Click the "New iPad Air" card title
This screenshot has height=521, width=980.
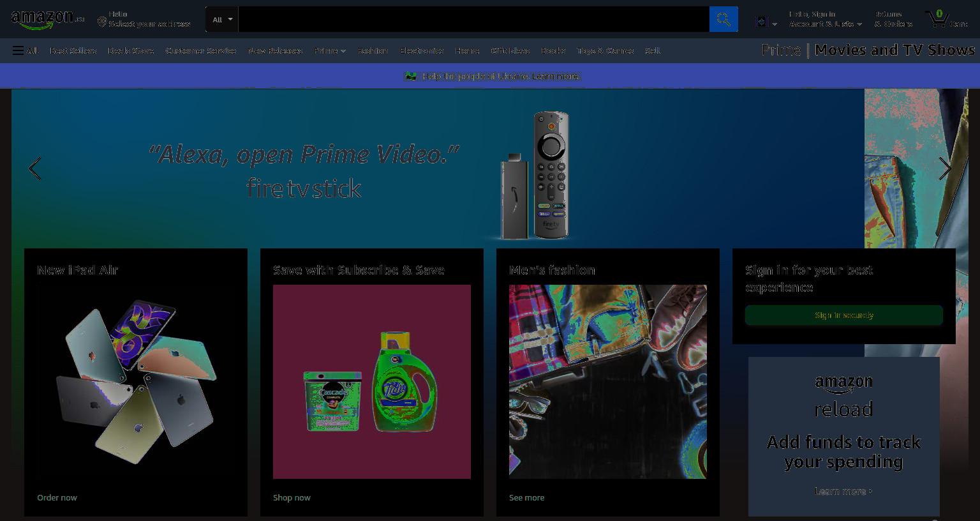[77, 270]
